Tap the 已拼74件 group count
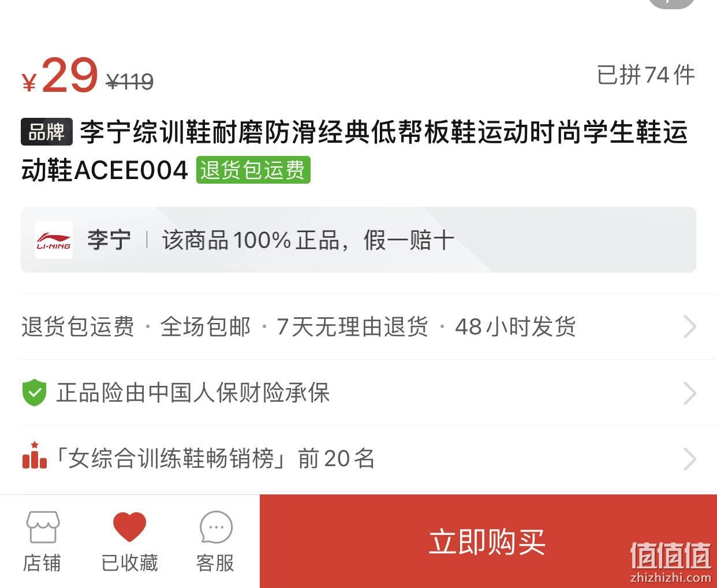The image size is (717, 588). (646, 75)
